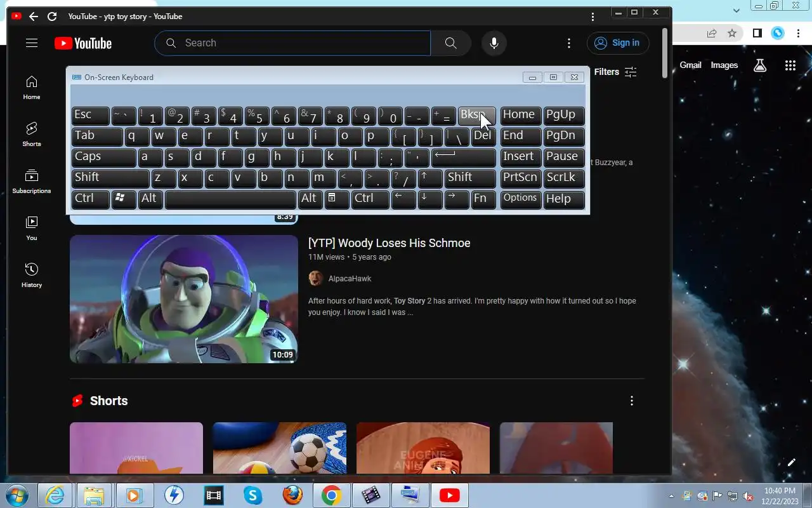
Task: Open the clock showing 10:40 PM
Action: tap(780, 496)
